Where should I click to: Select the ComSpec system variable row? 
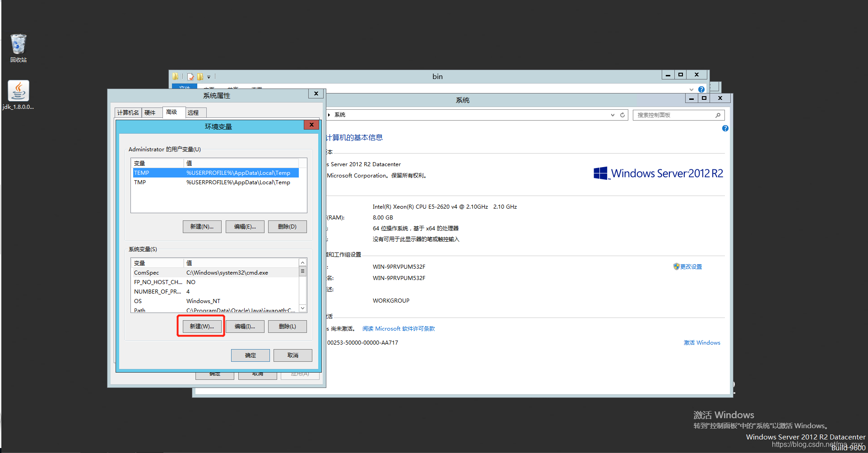pos(215,273)
